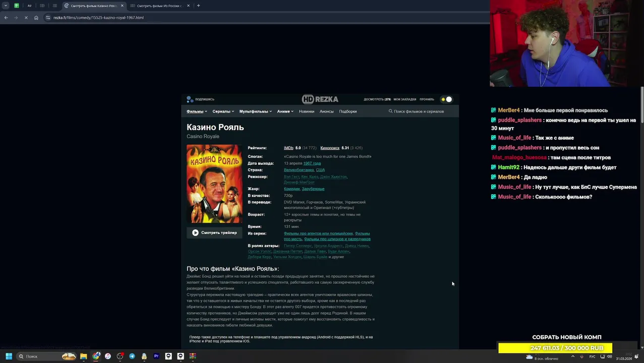This screenshot has width=644, height=363.
Task: Go back in the browser
Action: click(6, 18)
